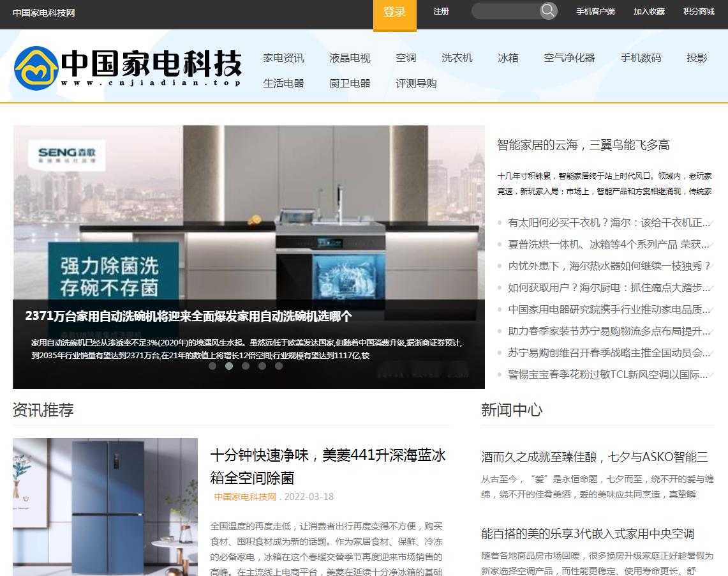
Task: Open the 手机数码 menu item
Action: point(641,58)
